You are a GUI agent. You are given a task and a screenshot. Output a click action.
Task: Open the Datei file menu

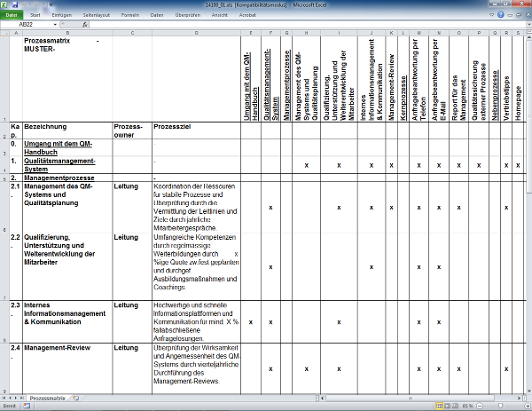click(x=12, y=15)
